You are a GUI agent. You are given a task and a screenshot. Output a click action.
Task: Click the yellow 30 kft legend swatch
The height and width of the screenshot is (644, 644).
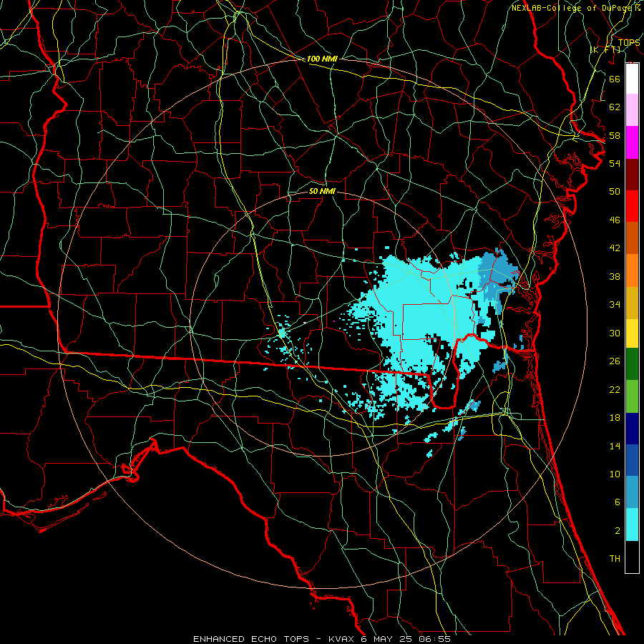click(632, 333)
